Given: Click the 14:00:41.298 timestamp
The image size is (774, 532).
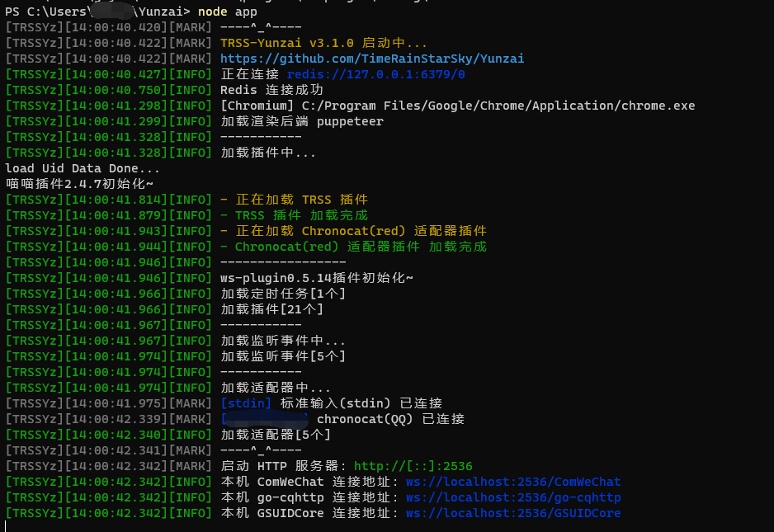Looking at the screenshot, I should coord(116,106).
